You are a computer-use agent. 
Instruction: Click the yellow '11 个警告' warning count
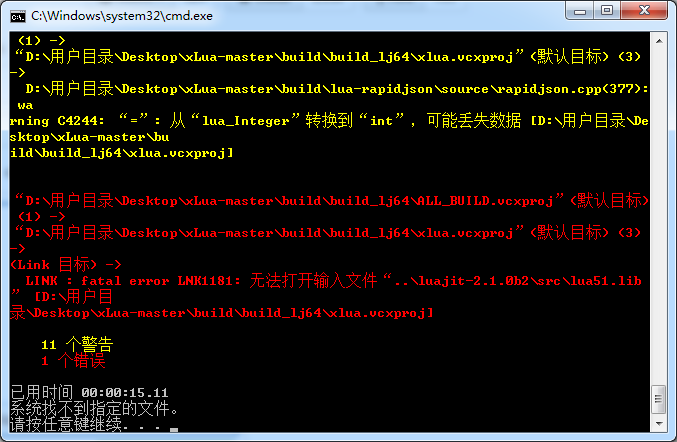coord(77,344)
